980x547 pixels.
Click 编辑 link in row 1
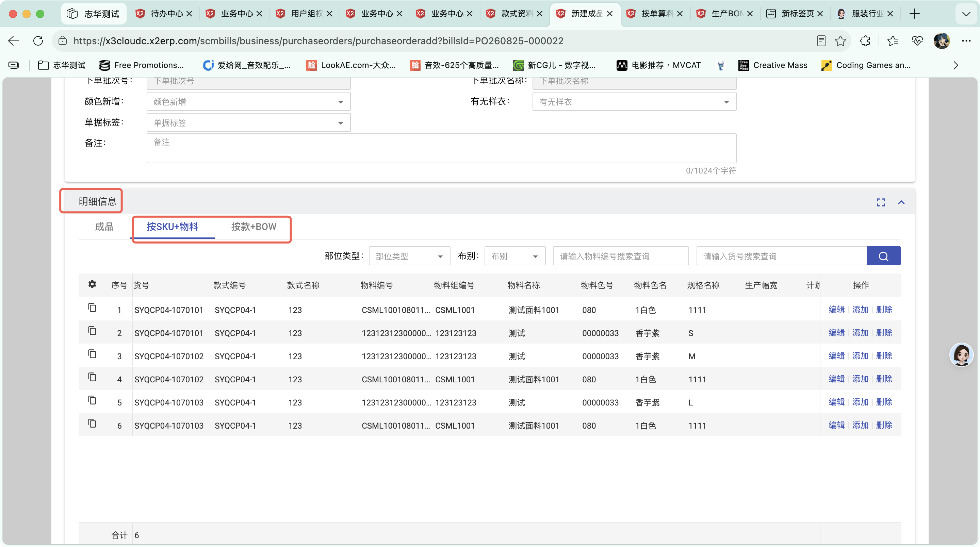837,309
